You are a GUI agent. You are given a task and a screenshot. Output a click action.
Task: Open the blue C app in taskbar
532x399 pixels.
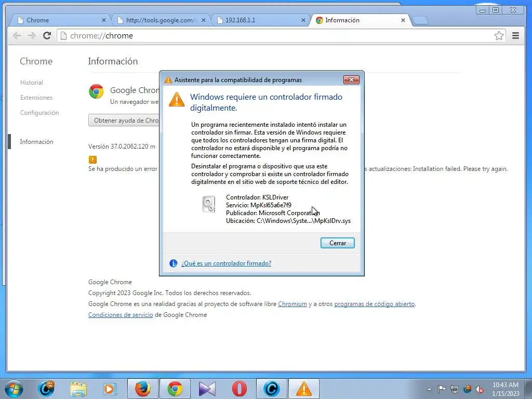click(271, 389)
